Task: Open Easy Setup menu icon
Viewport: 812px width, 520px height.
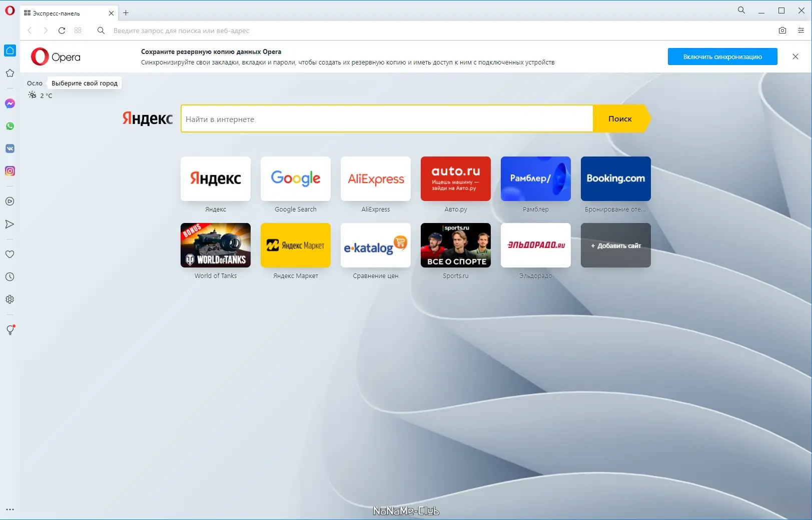Action: coord(801,30)
